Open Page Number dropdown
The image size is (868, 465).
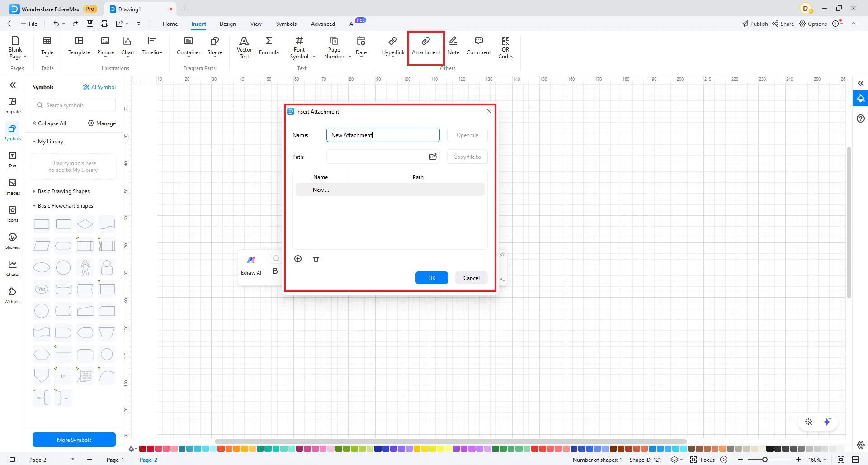(x=349, y=57)
